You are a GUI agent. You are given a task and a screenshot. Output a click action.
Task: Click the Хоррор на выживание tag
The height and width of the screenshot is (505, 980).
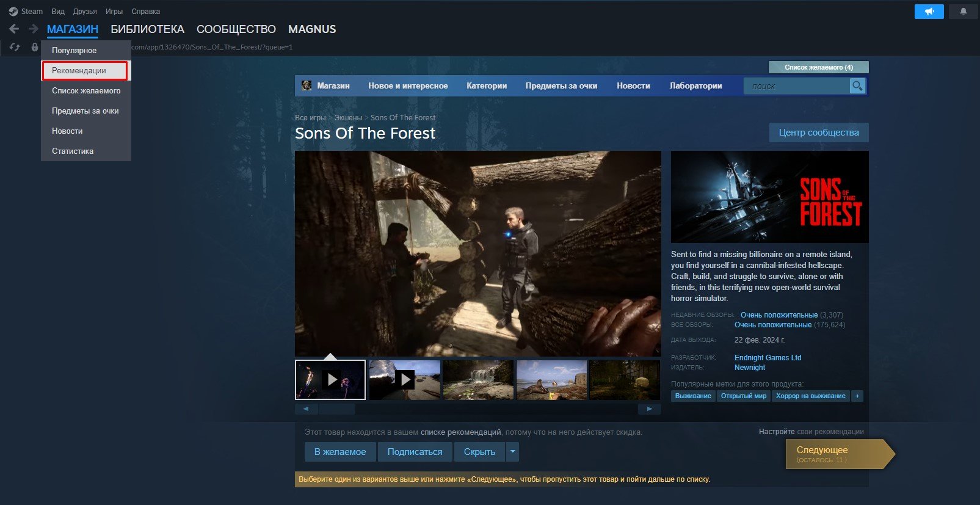click(x=811, y=396)
